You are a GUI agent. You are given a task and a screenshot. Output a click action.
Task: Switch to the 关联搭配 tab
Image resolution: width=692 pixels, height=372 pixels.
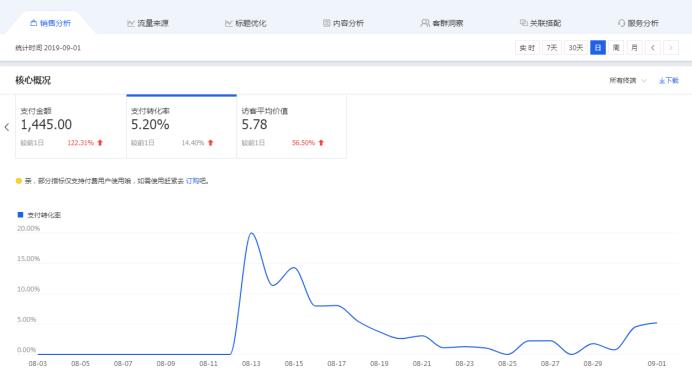[x=540, y=23]
